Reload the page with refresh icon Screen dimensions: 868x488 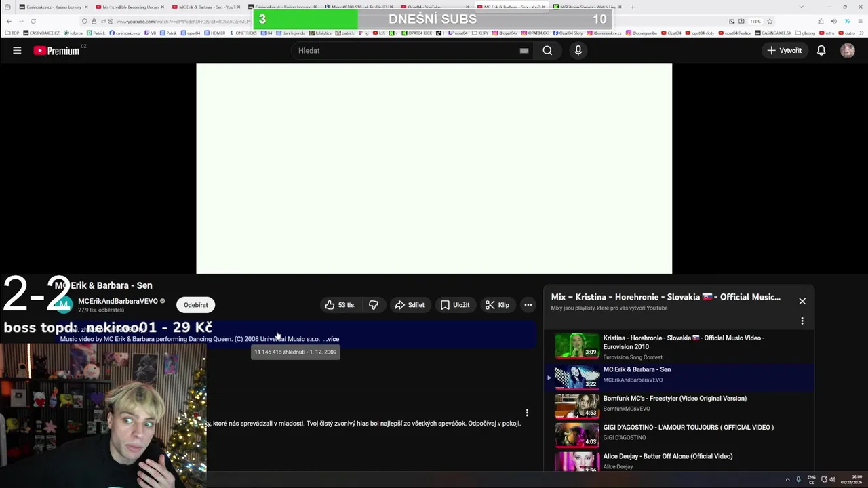coord(33,21)
